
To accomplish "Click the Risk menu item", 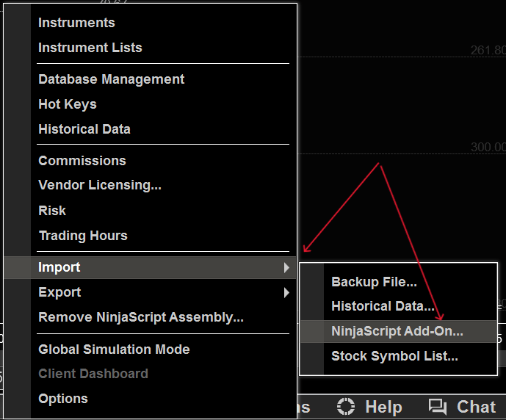I will tap(52, 211).
